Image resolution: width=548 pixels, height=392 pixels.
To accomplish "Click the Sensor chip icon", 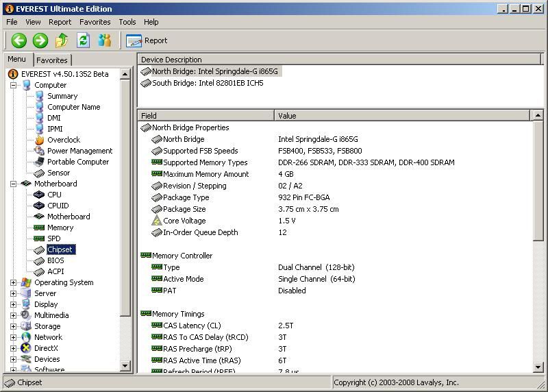I will coord(39,173).
